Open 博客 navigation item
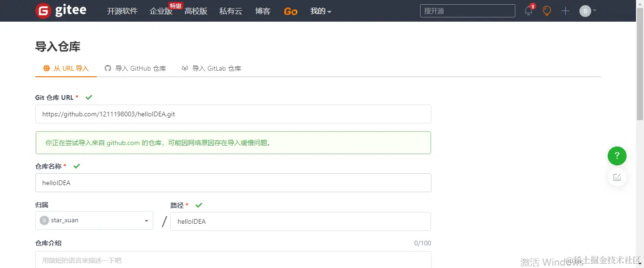Viewport: 644px width, 268px height. point(263,11)
